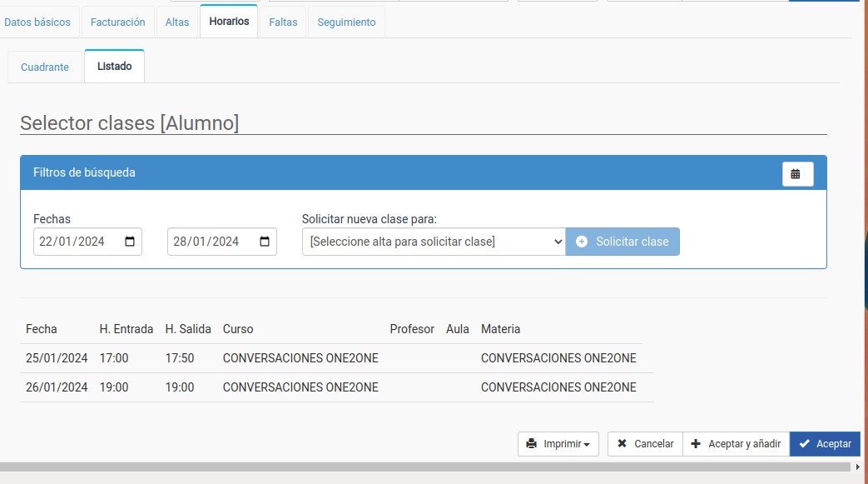Click the horizontal scrollbar at the bottom

tap(425, 467)
